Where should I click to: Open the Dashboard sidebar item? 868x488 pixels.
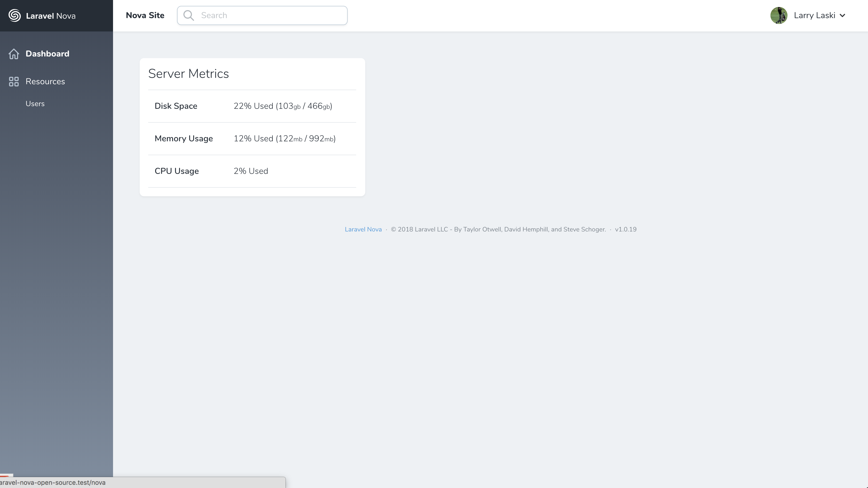click(x=47, y=54)
